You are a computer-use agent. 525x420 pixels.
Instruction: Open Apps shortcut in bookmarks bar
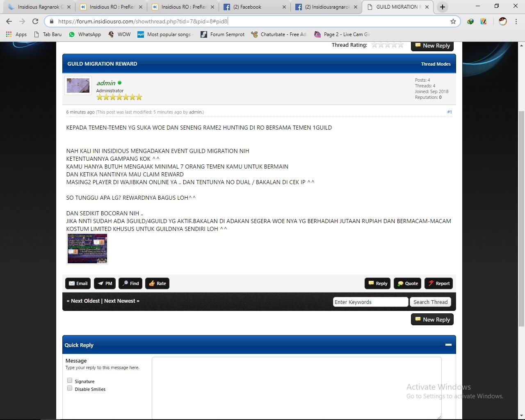coord(16,34)
